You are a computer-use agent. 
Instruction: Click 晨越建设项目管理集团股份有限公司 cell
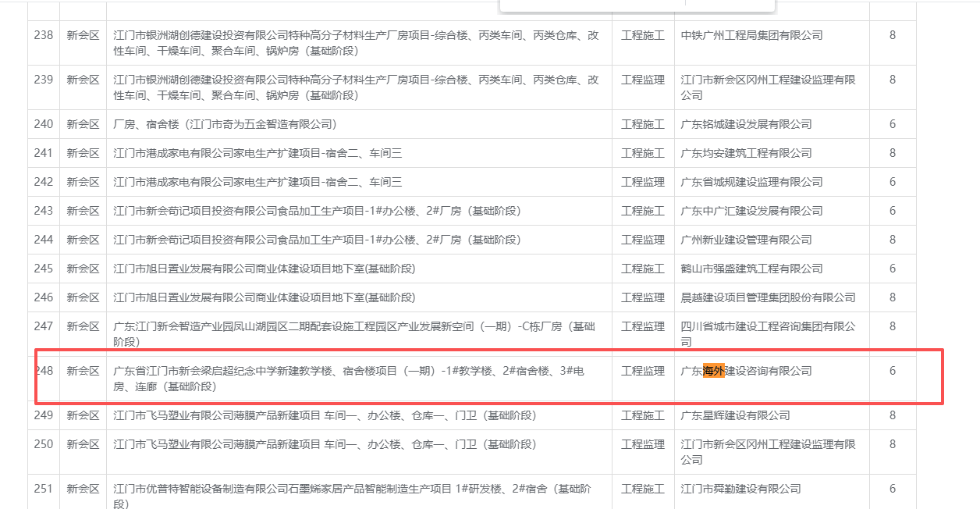[768, 297]
